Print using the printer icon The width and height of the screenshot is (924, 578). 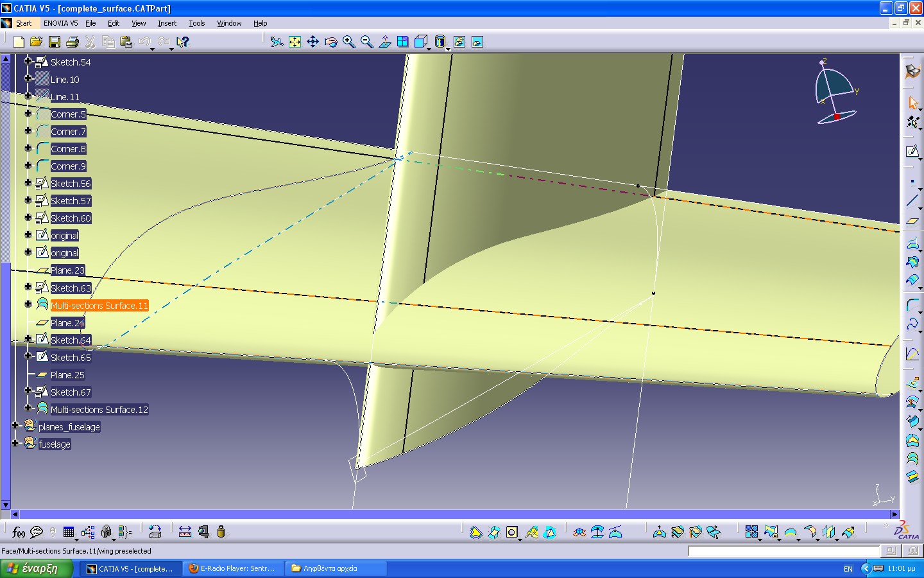pos(73,42)
